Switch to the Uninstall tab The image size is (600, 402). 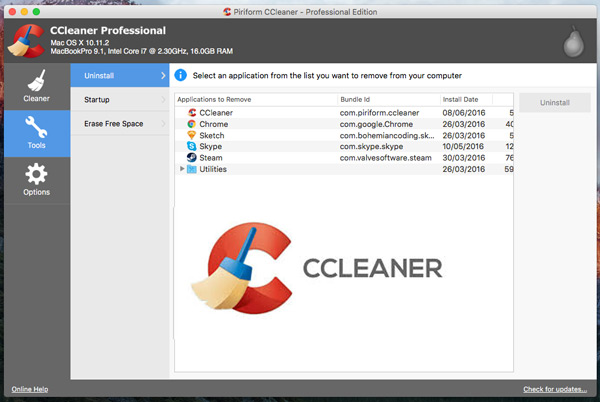click(x=120, y=75)
